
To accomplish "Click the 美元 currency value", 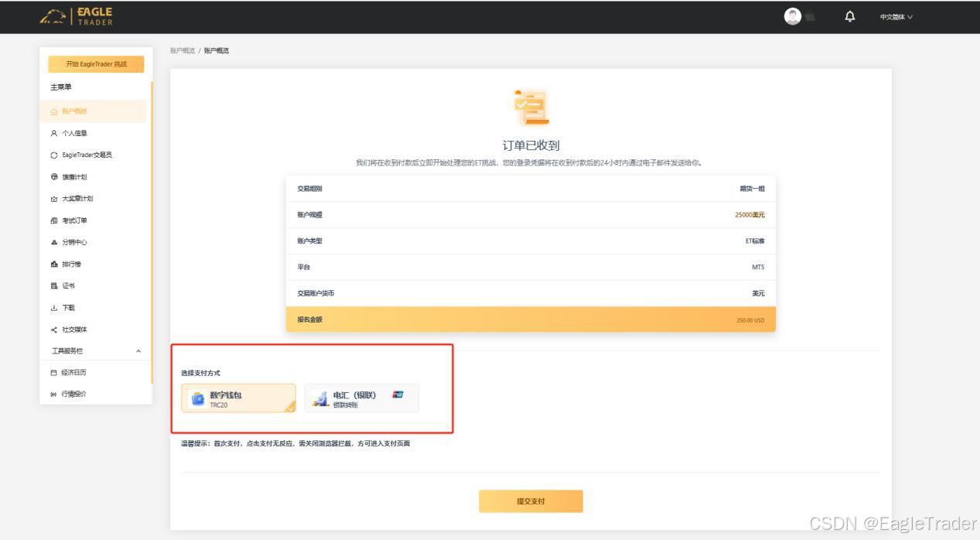I will point(759,293).
